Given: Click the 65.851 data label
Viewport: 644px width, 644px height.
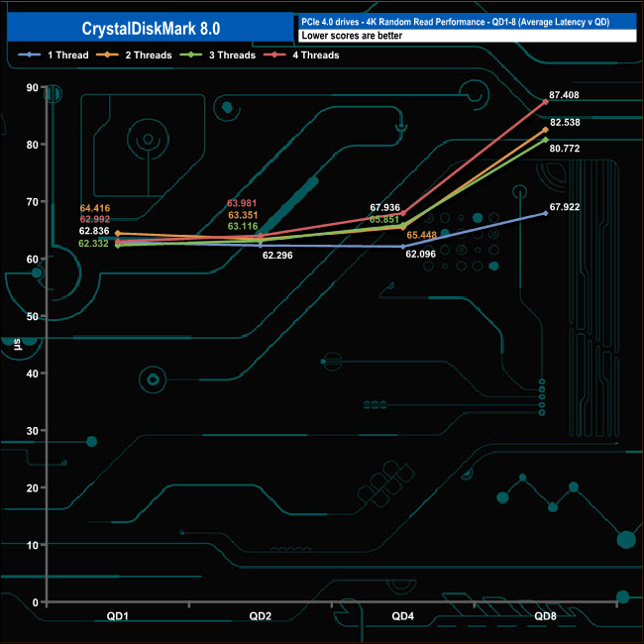Looking at the screenshot, I should [x=384, y=220].
